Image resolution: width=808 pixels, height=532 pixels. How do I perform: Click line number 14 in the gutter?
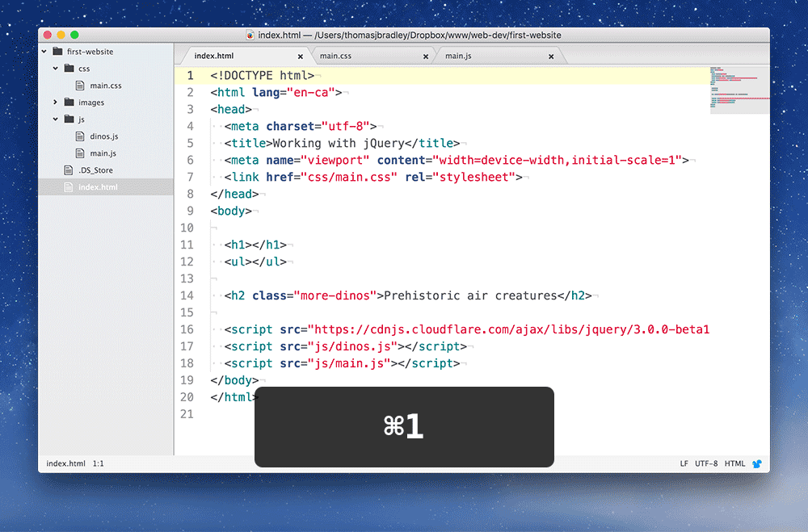187,295
